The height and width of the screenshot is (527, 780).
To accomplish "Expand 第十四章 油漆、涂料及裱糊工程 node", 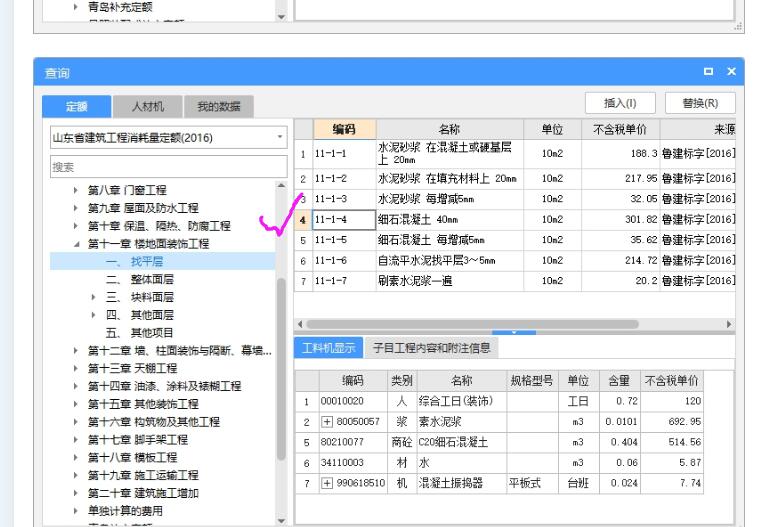I will [x=76, y=386].
